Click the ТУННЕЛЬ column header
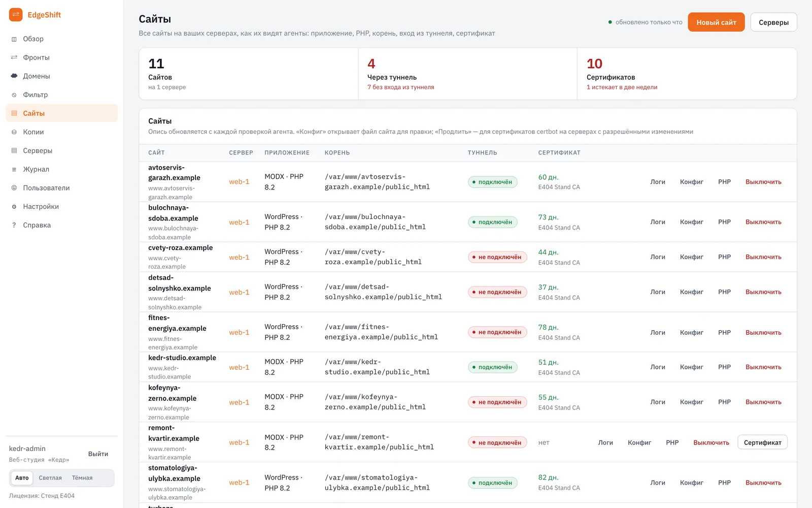Image resolution: width=812 pixels, height=508 pixels. click(x=482, y=153)
